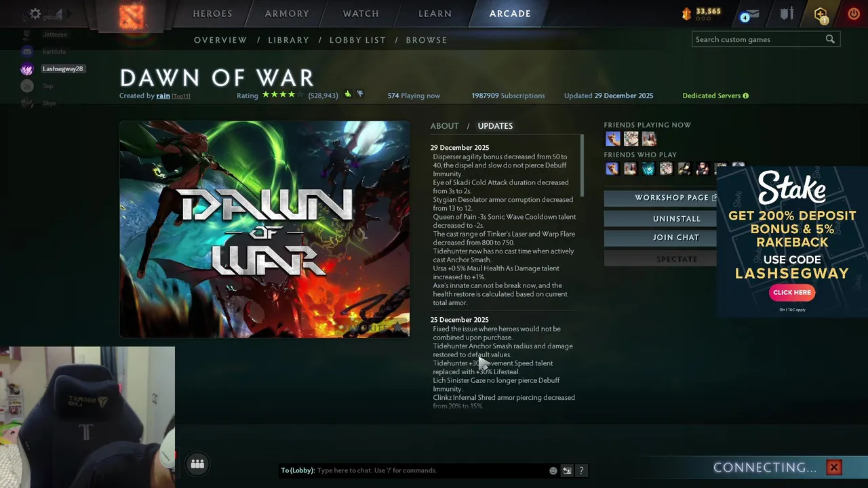Open the chat help question mark
The height and width of the screenshot is (488, 868).
coord(581,470)
